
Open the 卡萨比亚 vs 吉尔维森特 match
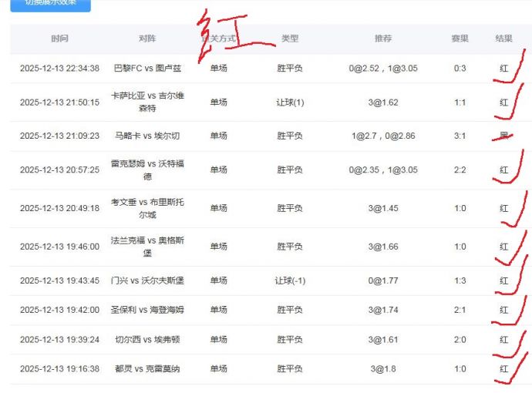(x=147, y=102)
